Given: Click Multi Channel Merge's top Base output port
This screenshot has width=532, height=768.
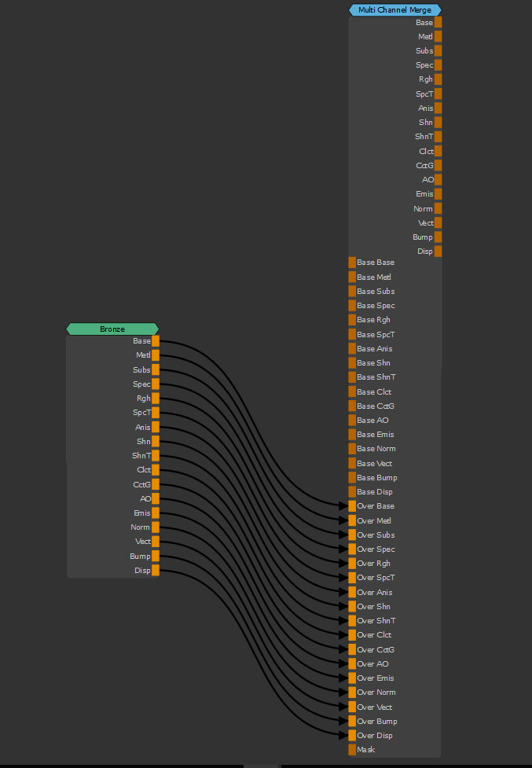Looking at the screenshot, I should 438,23.
